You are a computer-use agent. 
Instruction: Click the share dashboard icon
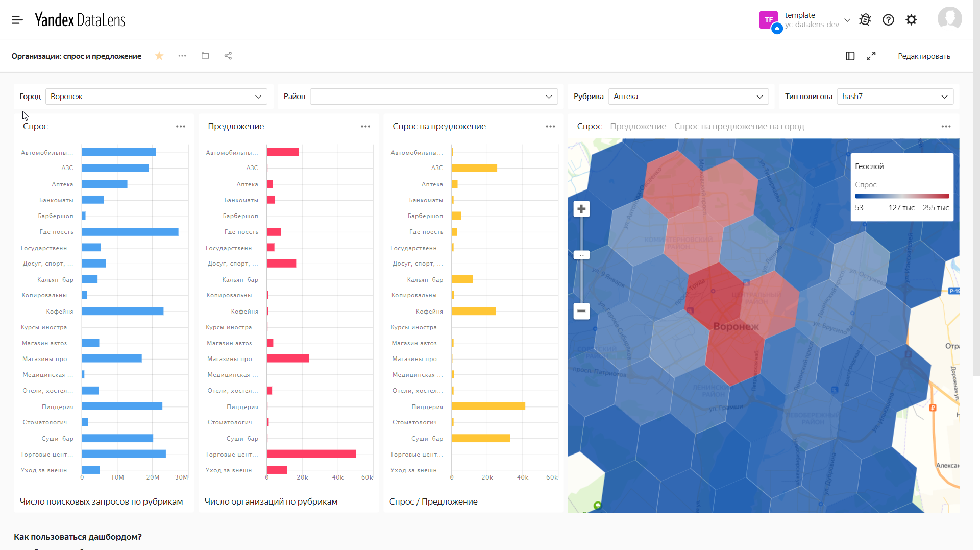click(x=228, y=56)
